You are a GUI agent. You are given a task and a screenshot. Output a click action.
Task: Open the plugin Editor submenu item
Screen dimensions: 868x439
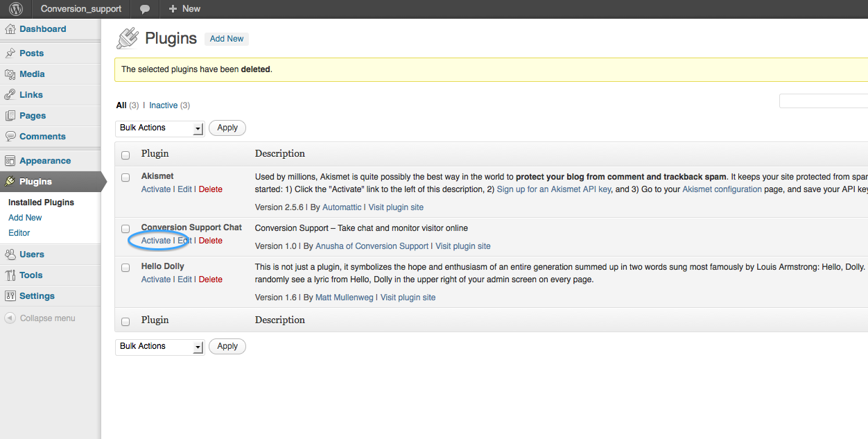click(19, 233)
